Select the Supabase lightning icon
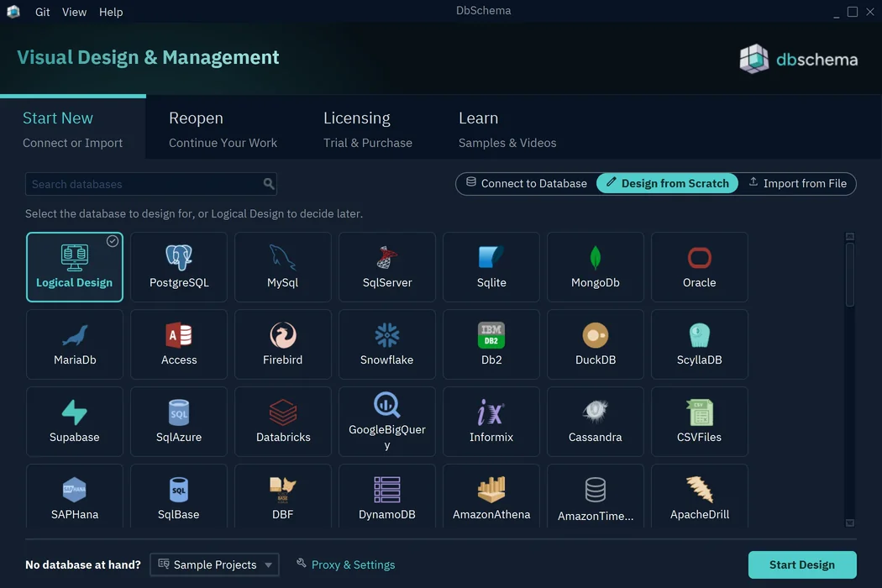 point(74,412)
